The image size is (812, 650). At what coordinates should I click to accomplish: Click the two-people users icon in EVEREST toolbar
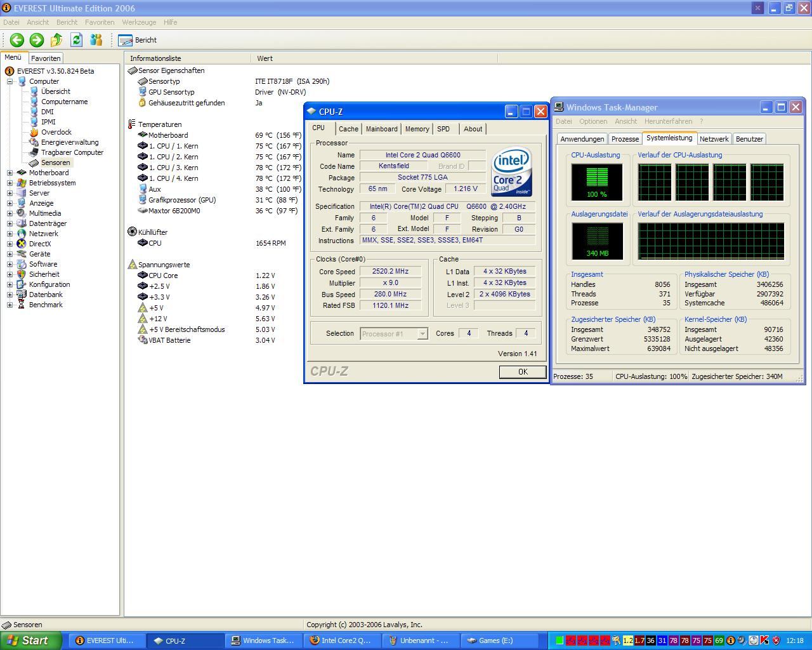[96, 40]
